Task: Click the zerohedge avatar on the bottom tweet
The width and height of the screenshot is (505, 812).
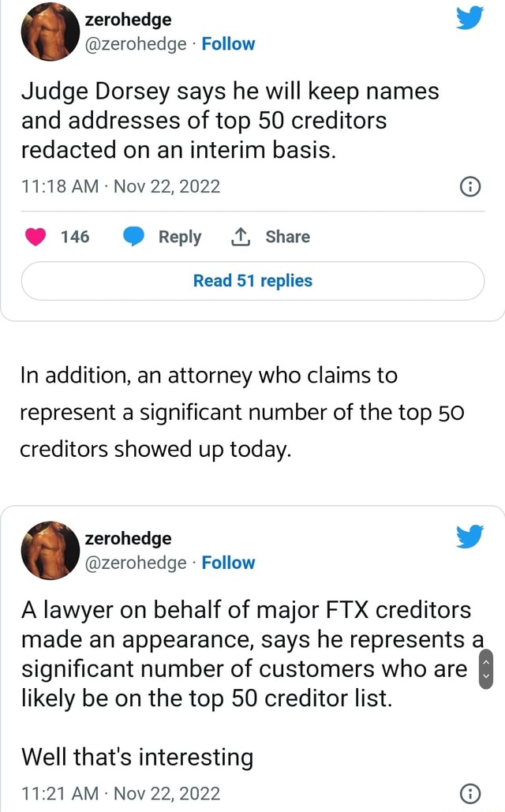Action: point(50,550)
